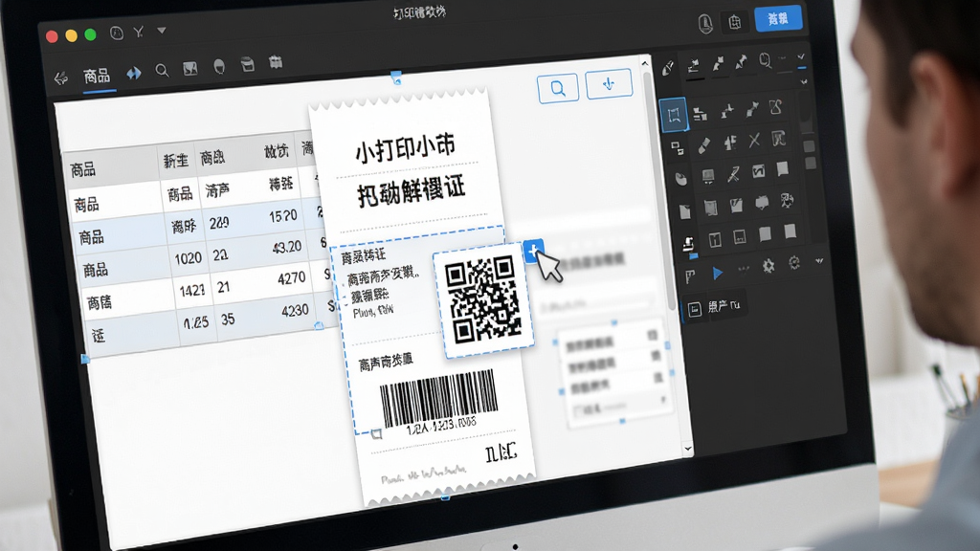This screenshot has height=551, width=980.
Task: Select the barcode on the receipt
Action: click(438, 398)
